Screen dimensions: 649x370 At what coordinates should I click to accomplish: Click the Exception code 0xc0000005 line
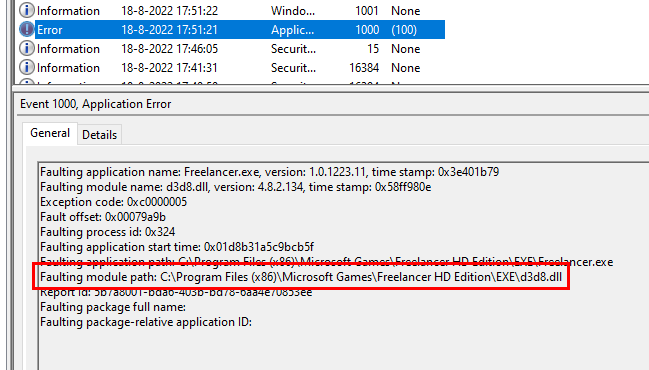coord(113,202)
